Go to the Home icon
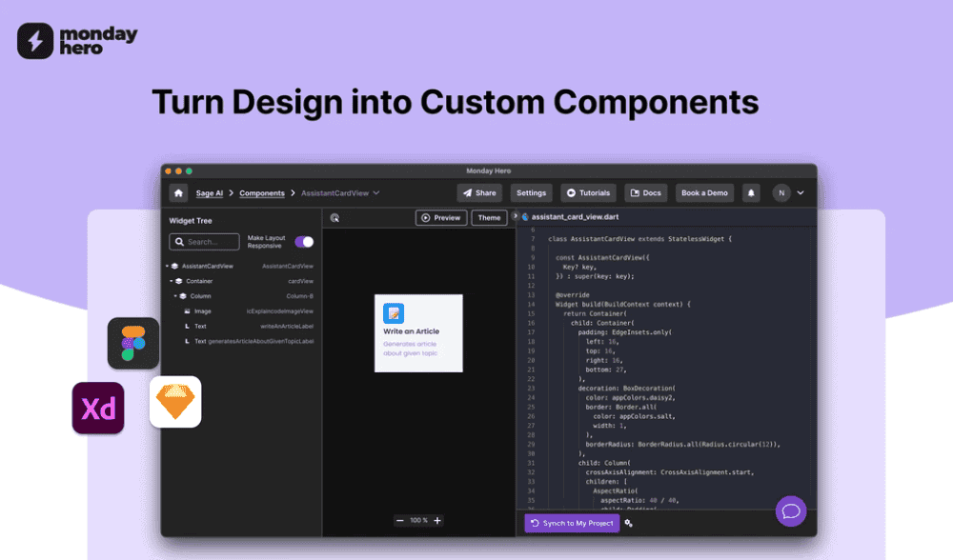Screen dimensions: 953x560 point(178,193)
